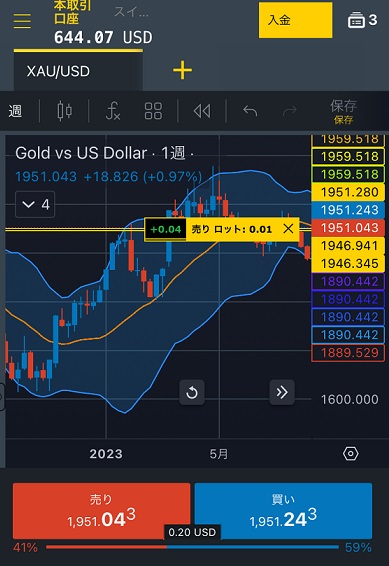
Task: Open open-positions briefcase icon showing 3
Action: 362,20
